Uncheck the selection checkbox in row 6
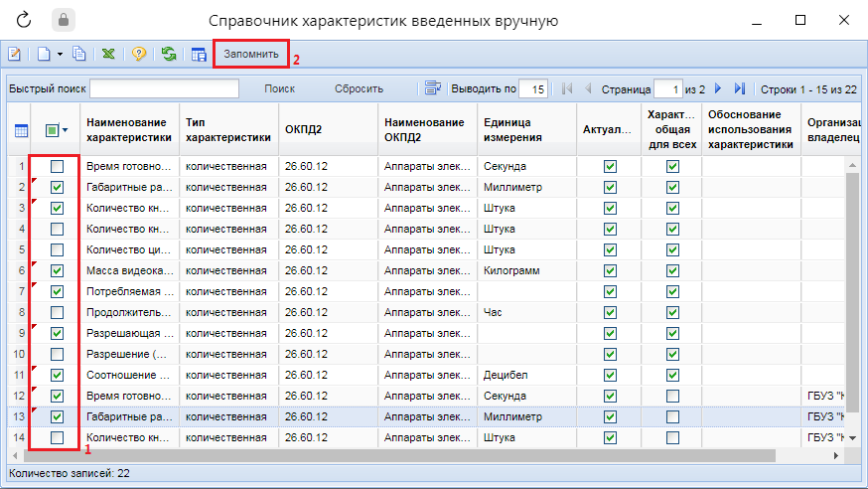The height and width of the screenshot is (489, 868). (x=57, y=270)
